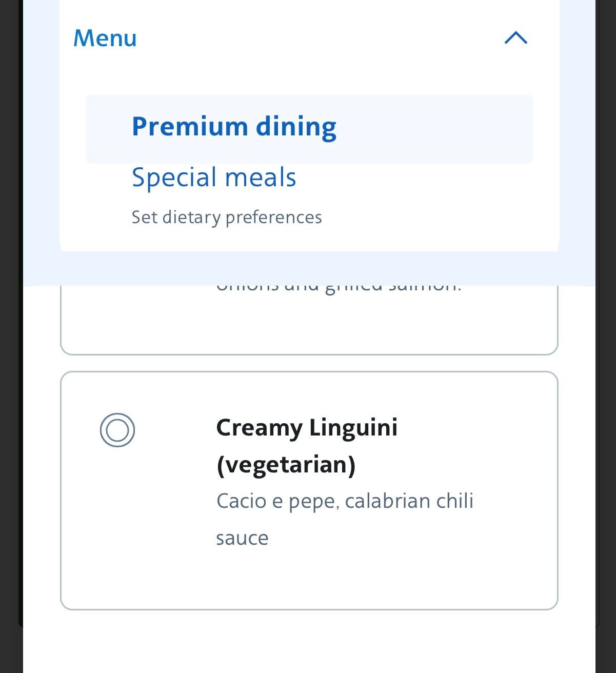Screen dimensions: 616x673
Task: Click the (vegetarian) label in the title
Action: tap(286, 465)
